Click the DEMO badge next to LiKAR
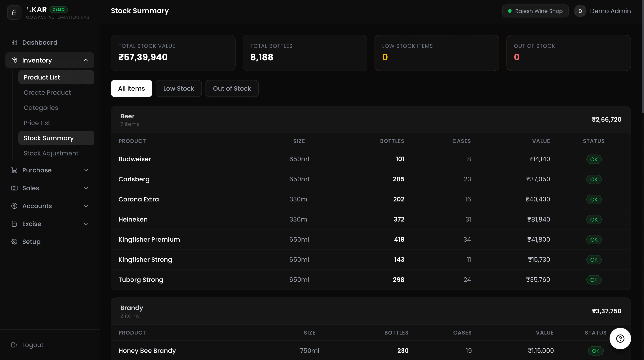The image size is (644, 360). 59,9
